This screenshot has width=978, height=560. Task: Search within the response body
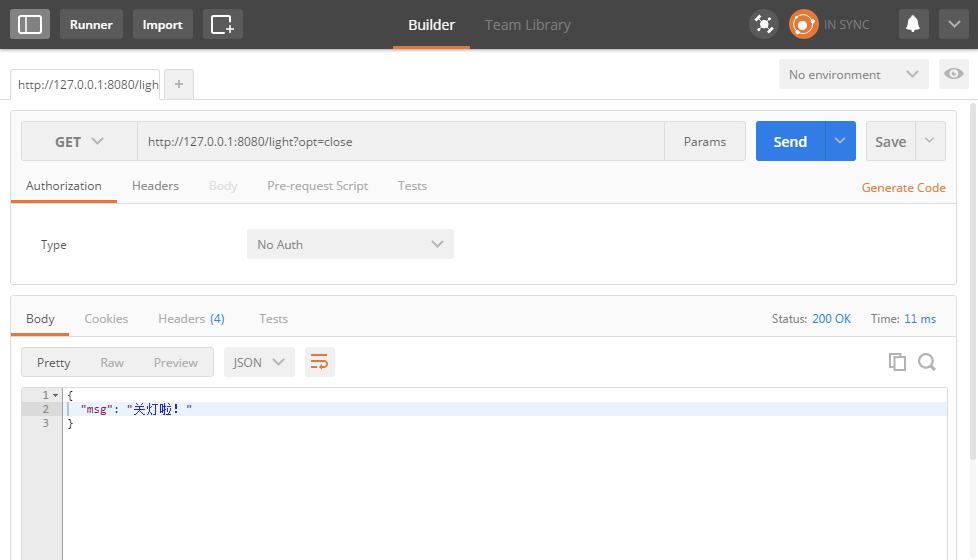click(x=927, y=362)
